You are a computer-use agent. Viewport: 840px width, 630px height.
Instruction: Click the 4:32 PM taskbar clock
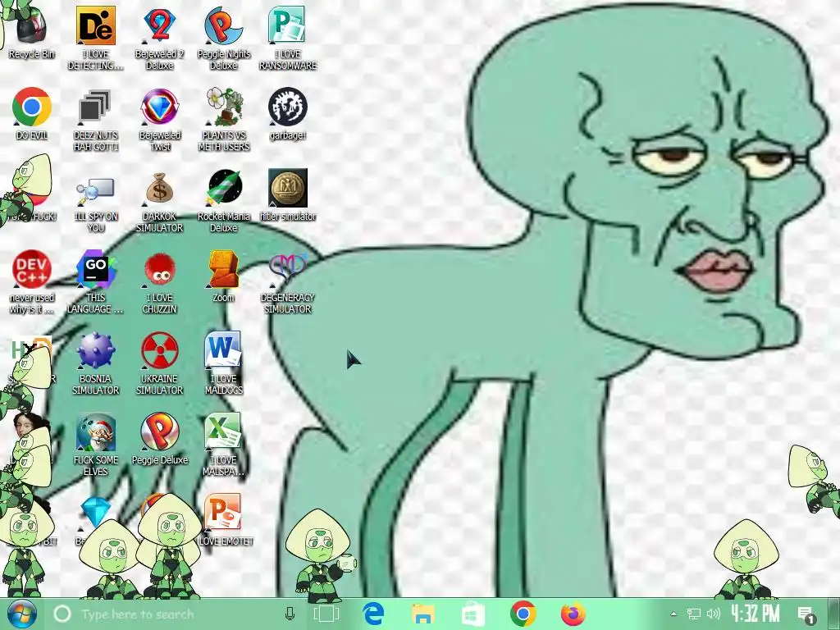pos(756,614)
